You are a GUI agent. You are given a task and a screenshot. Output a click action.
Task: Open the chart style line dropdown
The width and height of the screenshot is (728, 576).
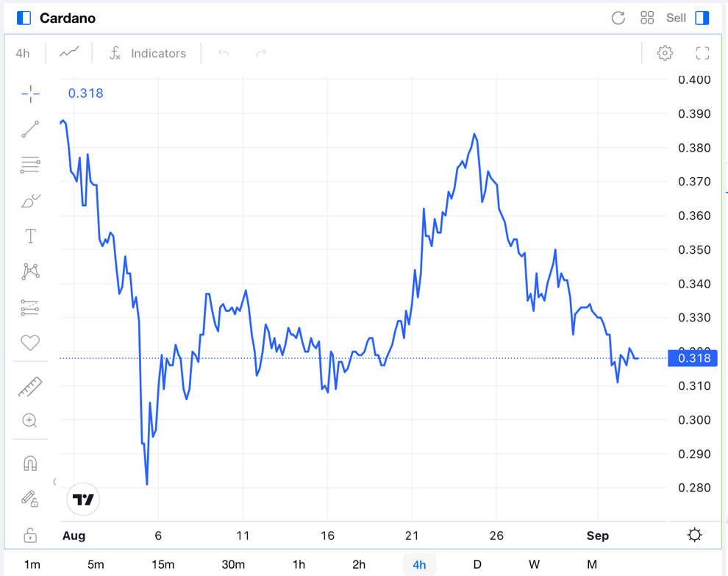pyautogui.click(x=69, y=53)
